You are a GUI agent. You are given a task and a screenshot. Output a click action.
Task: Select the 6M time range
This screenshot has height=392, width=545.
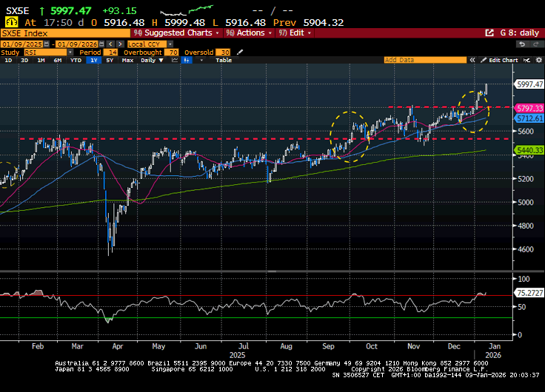point(57,60)
